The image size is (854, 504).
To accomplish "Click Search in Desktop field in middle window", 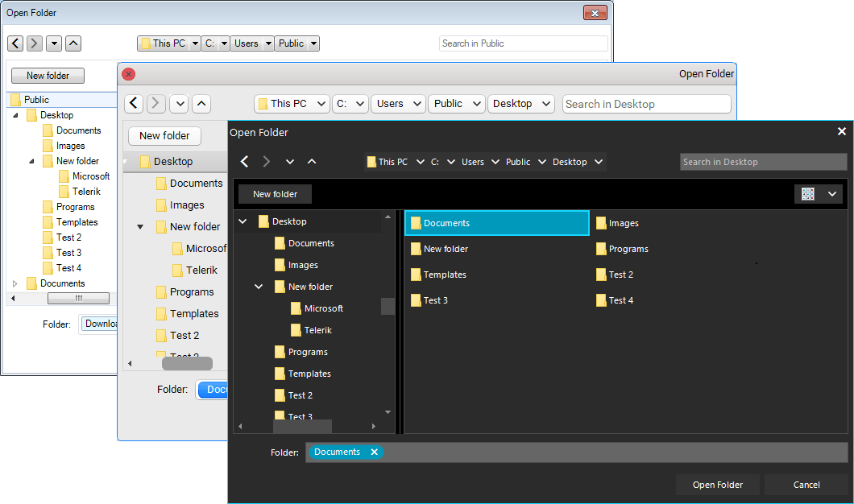I will coord(646,104).
